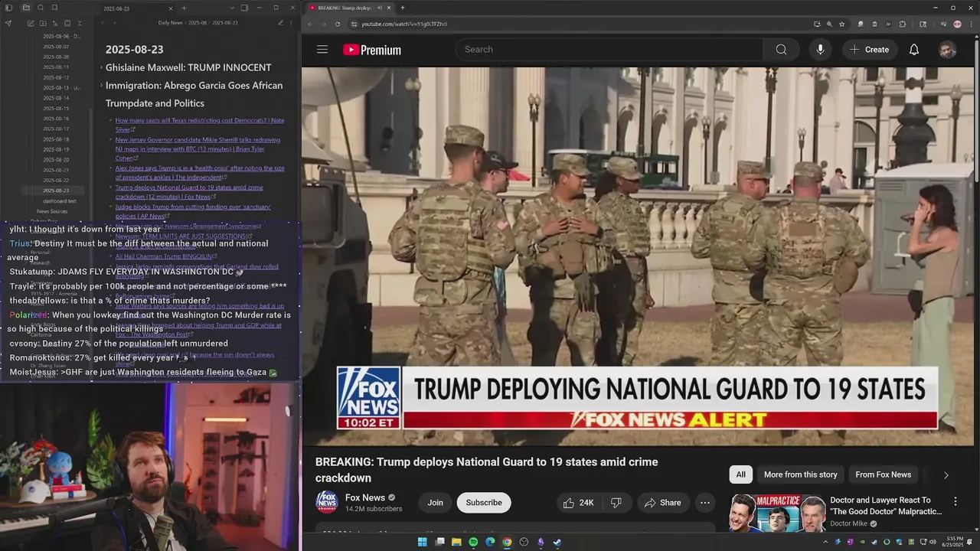Click the Fox News video player
The height and width of the screenshot is (551, 980).
pos(639,256)
